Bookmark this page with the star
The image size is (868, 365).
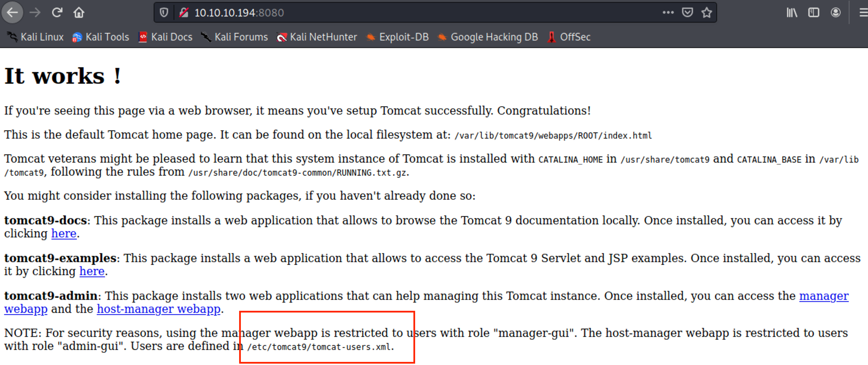point(706,13)
